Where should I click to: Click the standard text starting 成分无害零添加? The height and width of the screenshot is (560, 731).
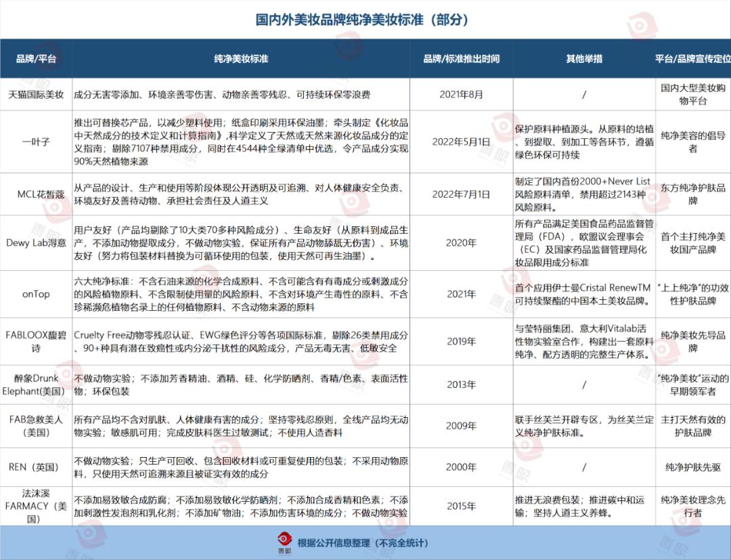222,95
